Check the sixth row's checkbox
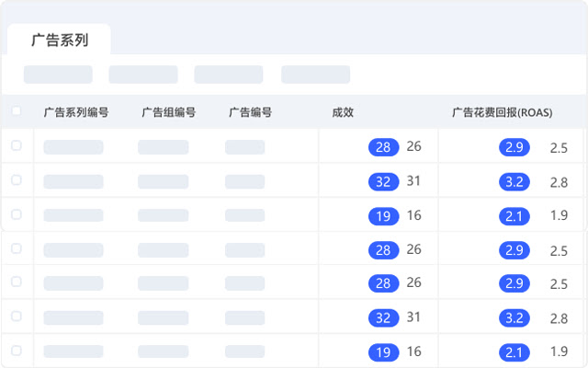This screenshot has height=368, width=588. [x=17, y=316]
